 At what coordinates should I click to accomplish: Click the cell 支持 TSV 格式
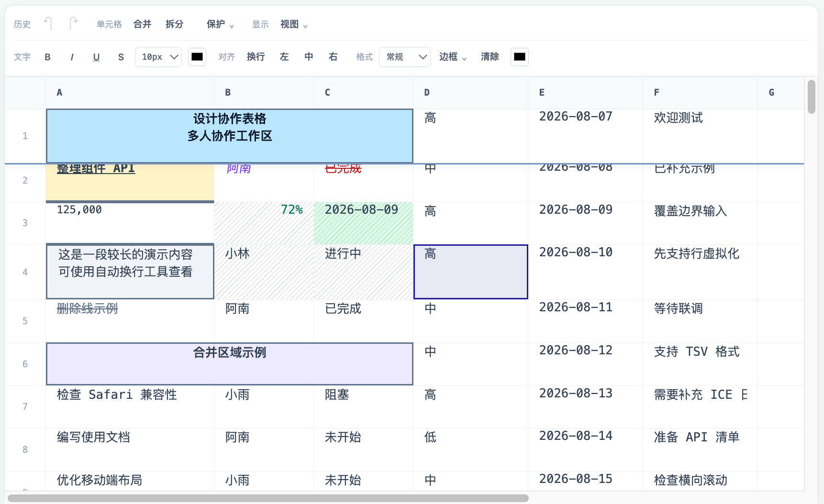pos(700,364)
